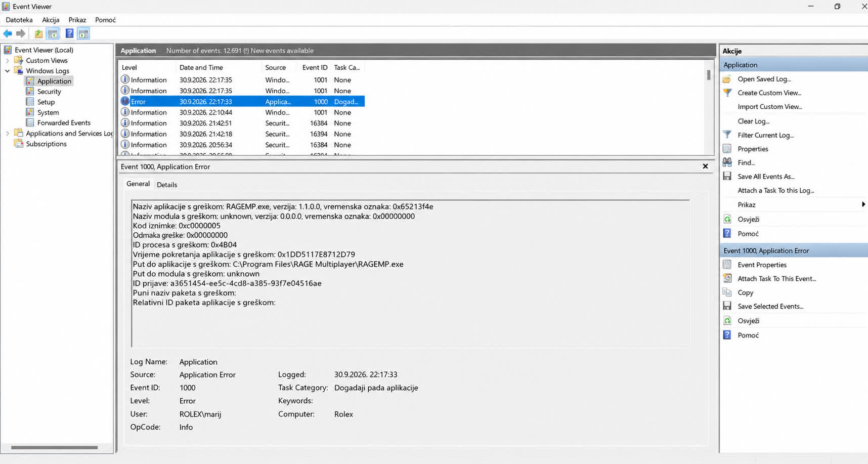868x464 pixels.
Task: Switch to the Details tab
Action: pyautogui.click(x=167, y=185)
